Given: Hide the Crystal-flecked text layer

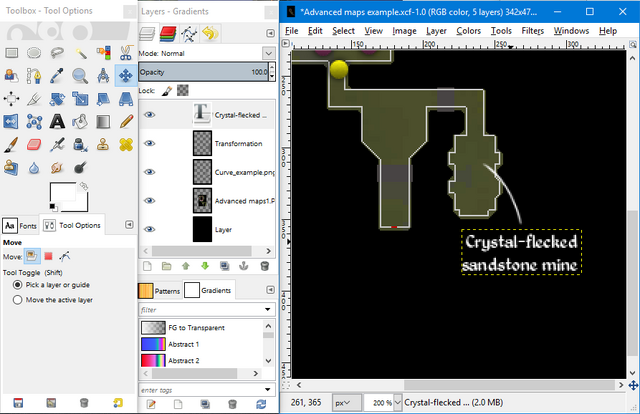Looking at the screenshot, I should click(x=150, y=115).
